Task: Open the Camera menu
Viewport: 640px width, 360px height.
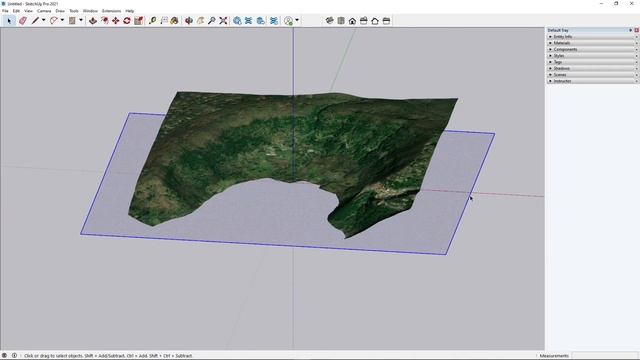Action: pyautogui.click(x=44, y=11)
